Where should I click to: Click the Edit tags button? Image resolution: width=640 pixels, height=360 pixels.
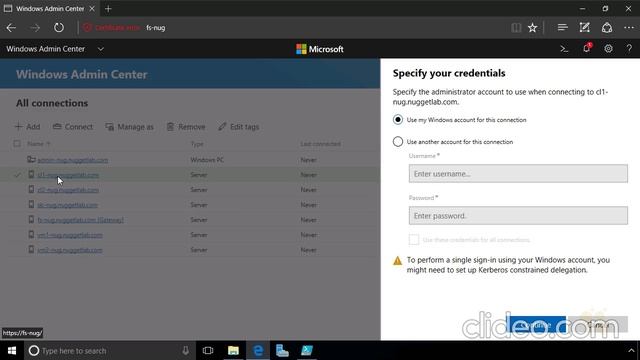(x=238, y=127)
